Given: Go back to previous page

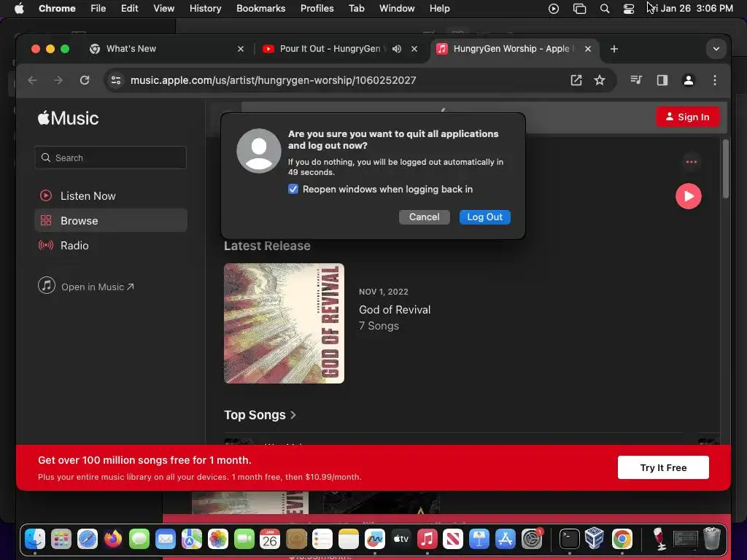Looking at the screenshot, I should tap(32, 80).
